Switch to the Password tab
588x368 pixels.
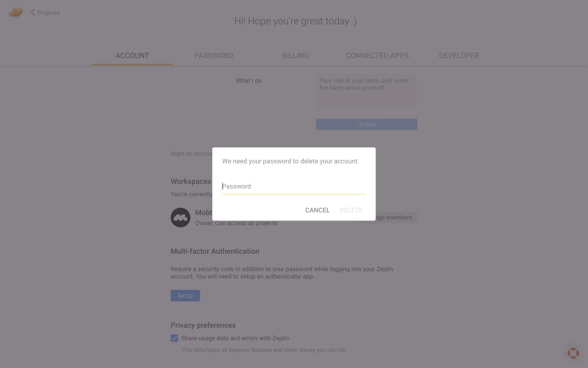[x=214, y=56]
